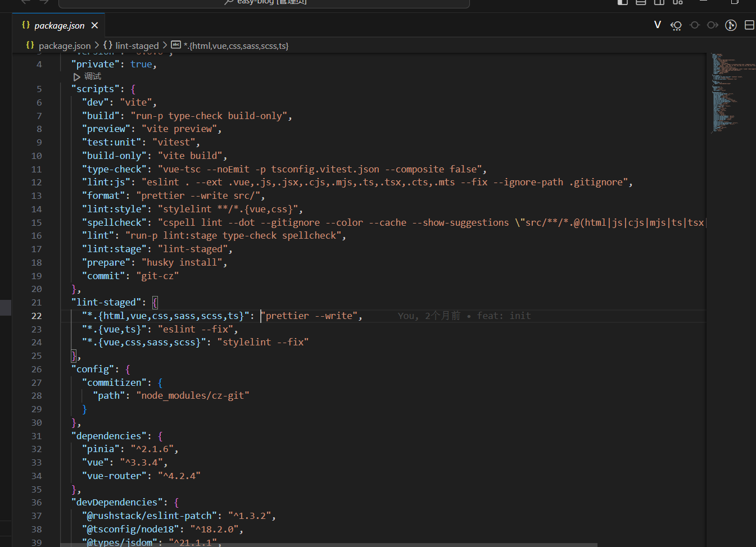Open changes with previous revision icon
Viewport: 756px width, 547px height.
(676, 25)
